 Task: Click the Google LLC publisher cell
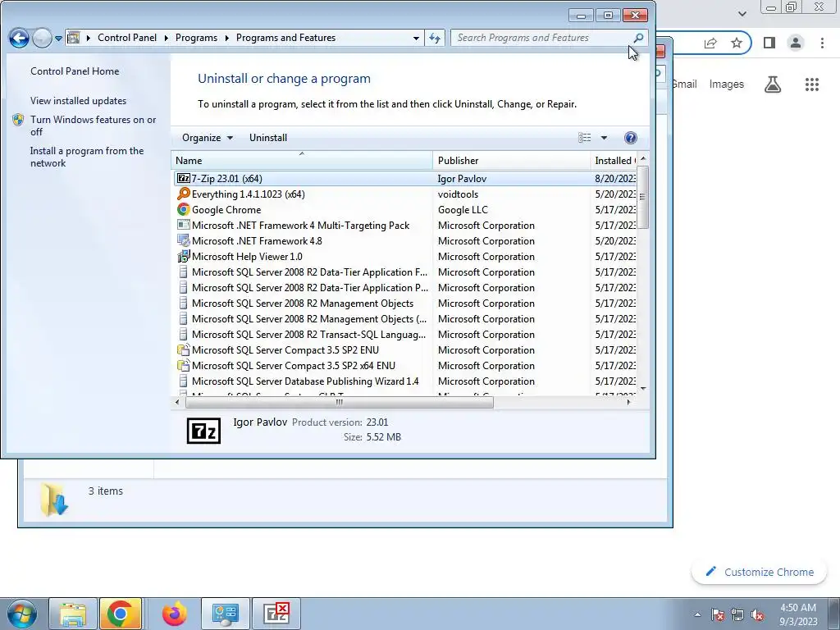click(463, 209)
